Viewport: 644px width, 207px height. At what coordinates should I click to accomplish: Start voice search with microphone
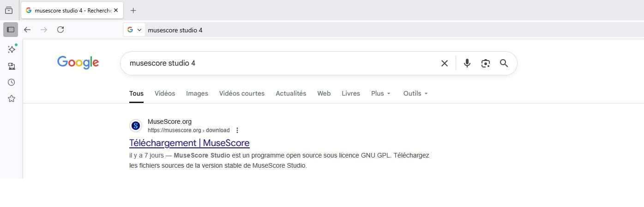(467, 63)
